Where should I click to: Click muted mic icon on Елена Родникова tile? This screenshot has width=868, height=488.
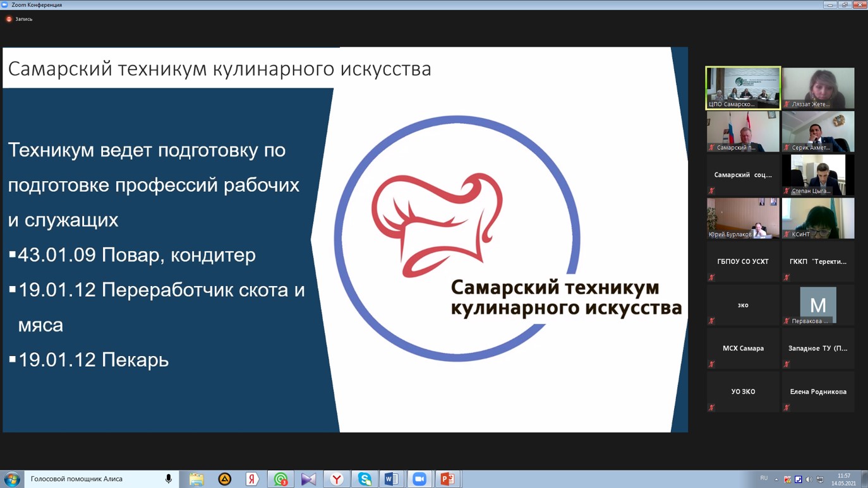pyautogui.click(x=787, y=408)
